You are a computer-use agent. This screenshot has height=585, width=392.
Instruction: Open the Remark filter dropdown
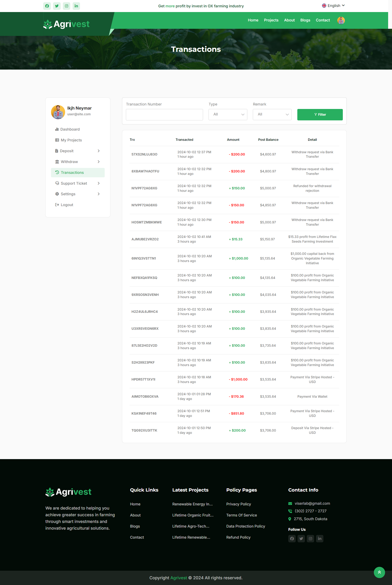coord(272,114)
